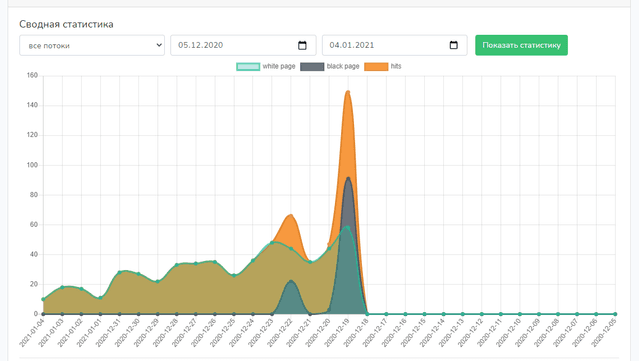Click the y-axis value 100
Screen dimensions: 639x361
click(x=33, y=165)
